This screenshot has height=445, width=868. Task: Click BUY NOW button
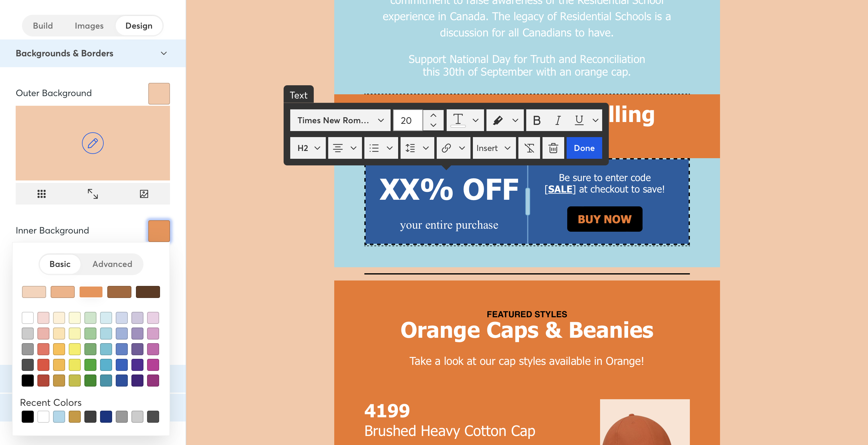click(x=605, y=218)
